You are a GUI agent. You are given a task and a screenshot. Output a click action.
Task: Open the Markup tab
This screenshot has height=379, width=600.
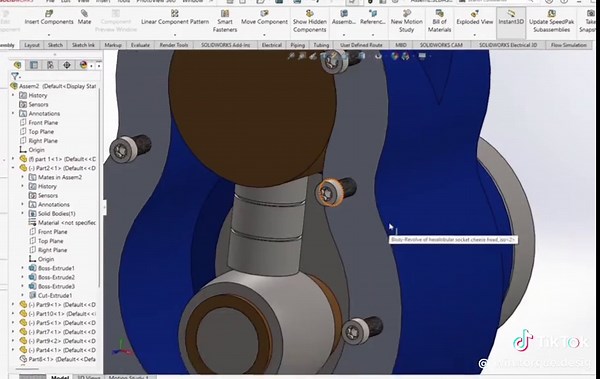113,45
